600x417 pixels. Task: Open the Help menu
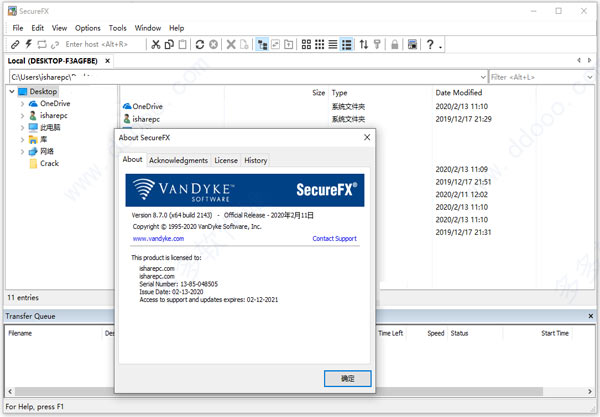coord(176,28)
